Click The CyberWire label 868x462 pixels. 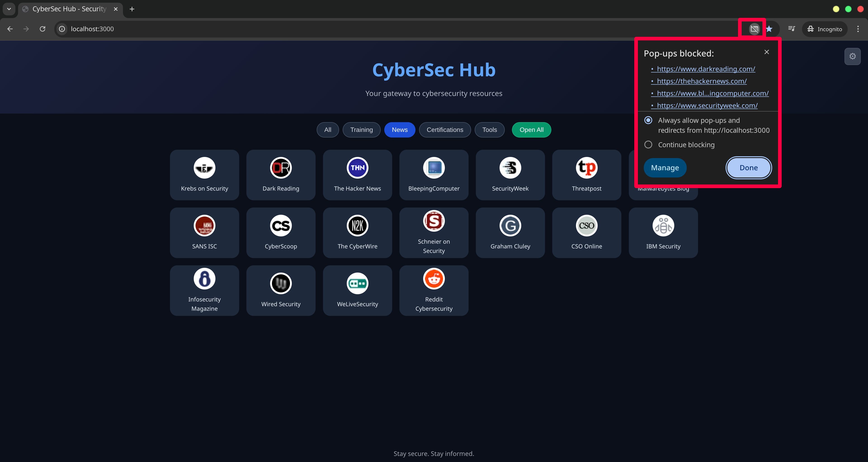[x=358, y=246]
